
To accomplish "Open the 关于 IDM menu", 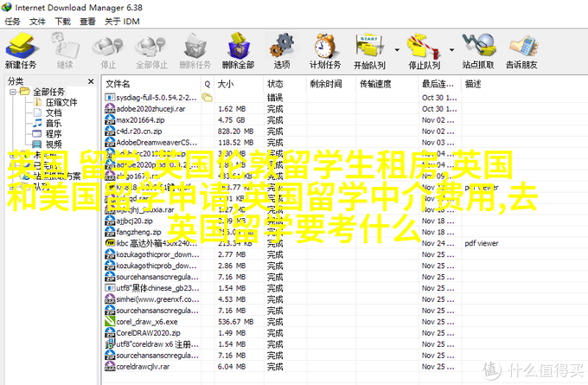I will point(122,22).
